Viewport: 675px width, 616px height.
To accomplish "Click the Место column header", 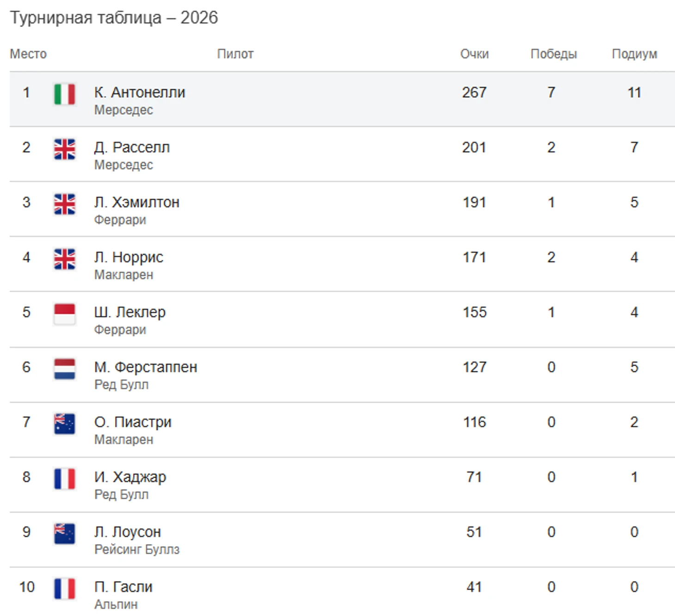I will [28, 54].
